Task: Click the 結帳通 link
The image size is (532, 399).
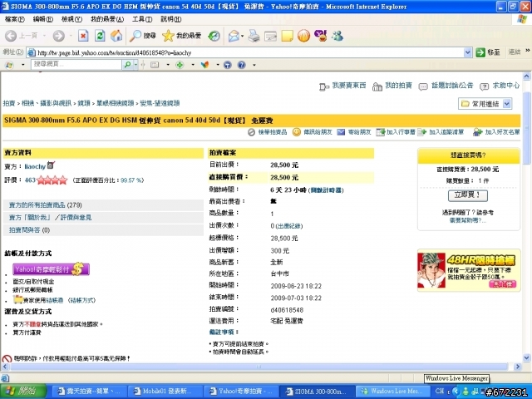Action: coord(55,300)
